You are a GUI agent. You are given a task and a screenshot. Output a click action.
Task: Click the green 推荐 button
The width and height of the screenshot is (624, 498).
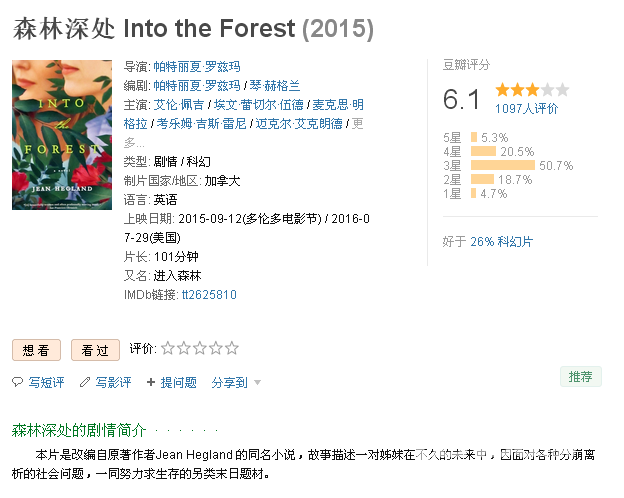[x=581, y=377]
